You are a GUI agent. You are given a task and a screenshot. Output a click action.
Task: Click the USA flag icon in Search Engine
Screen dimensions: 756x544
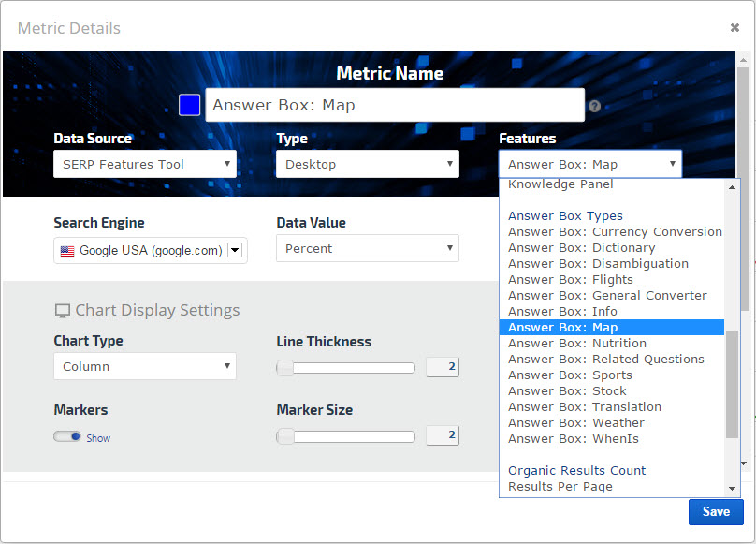tap(67, 251)
